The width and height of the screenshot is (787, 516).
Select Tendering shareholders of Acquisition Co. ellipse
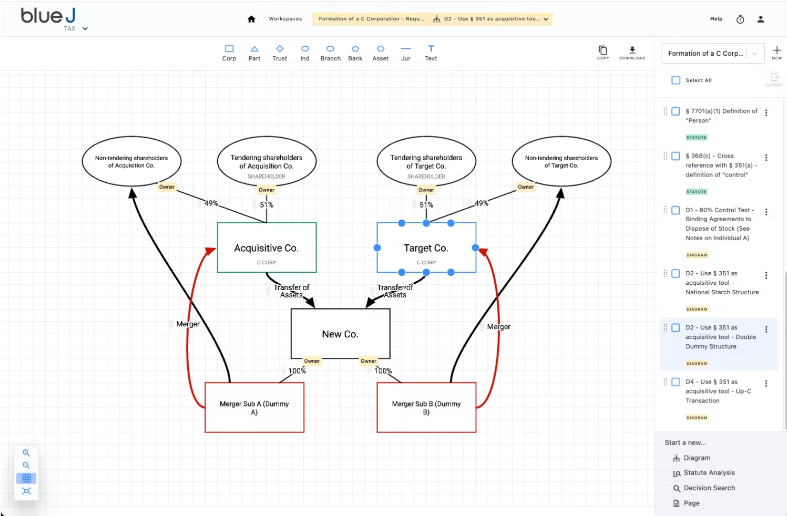pyautogui.click(x=267, y=161)
